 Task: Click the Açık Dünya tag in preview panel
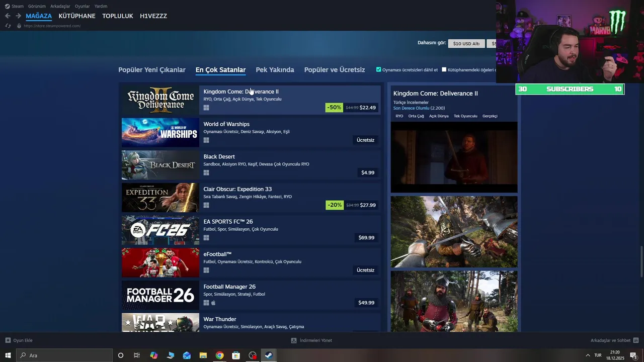click(x=439, y=116)
